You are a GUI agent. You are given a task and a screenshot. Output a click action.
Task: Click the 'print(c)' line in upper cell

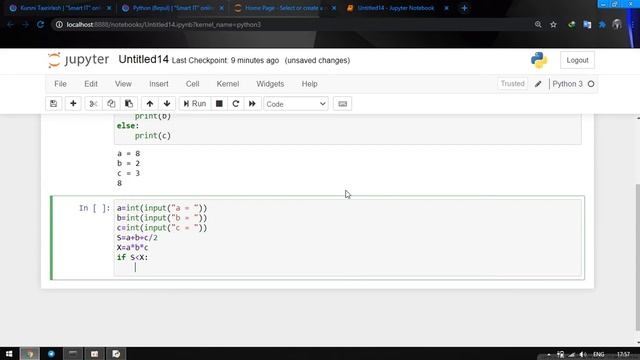click(x=153, y=136)
